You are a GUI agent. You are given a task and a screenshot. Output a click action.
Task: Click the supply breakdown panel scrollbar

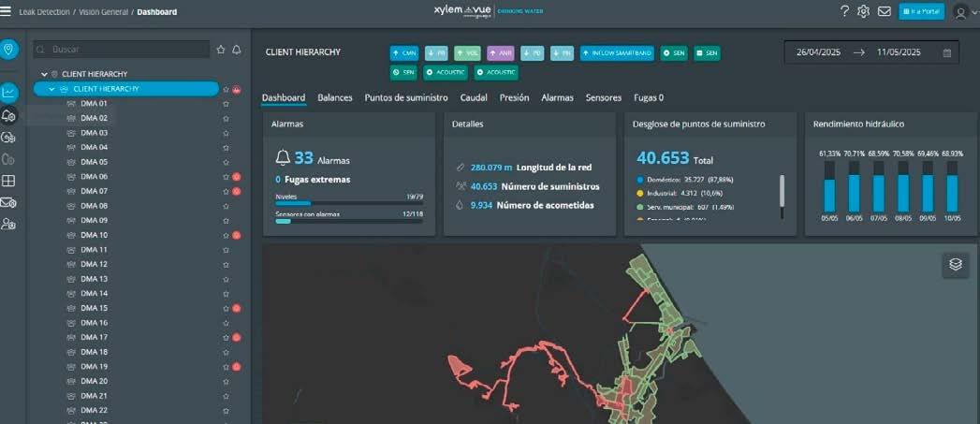click(x=782, y=197)
